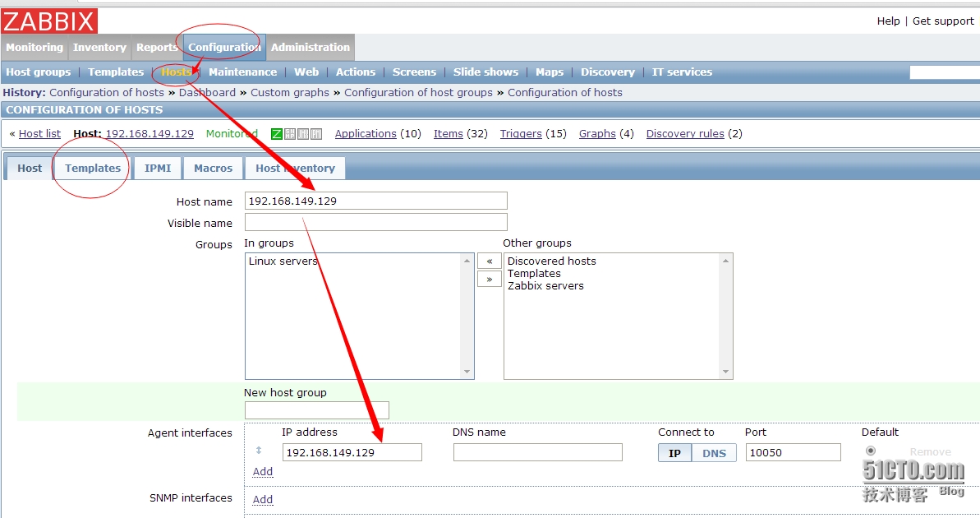This screenshot has height=518, width=980.
Task: Click the New host group input field
Action: pyautogui.click(x=317, y=410)
